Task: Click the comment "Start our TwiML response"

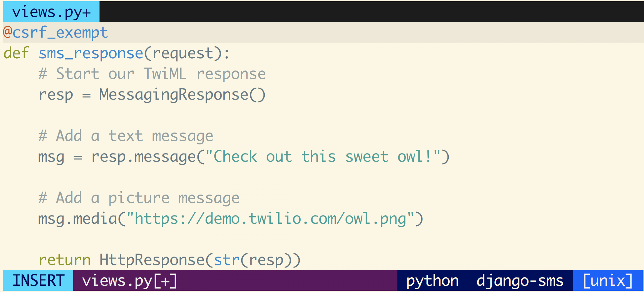Action: 152,74
